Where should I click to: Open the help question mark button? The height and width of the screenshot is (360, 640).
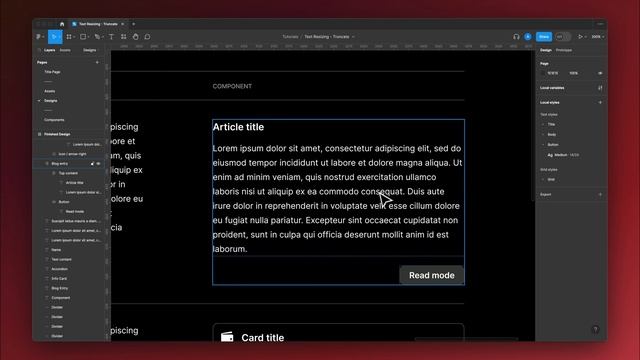click(595, 329)
